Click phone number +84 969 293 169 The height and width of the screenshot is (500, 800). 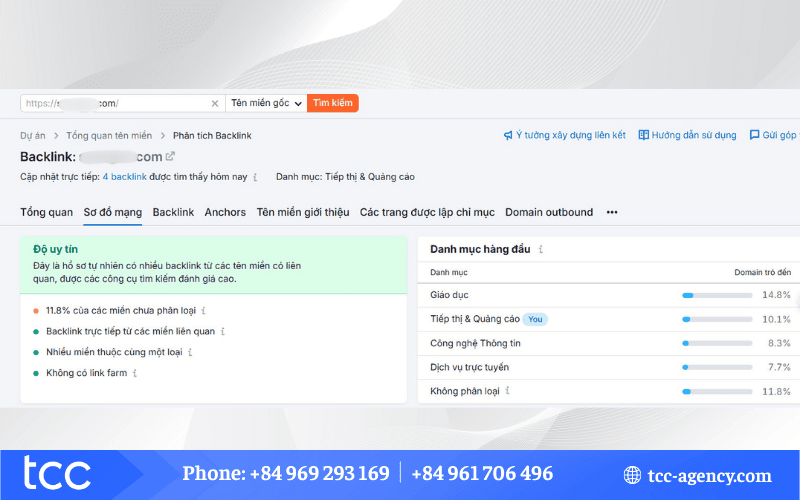319,473
